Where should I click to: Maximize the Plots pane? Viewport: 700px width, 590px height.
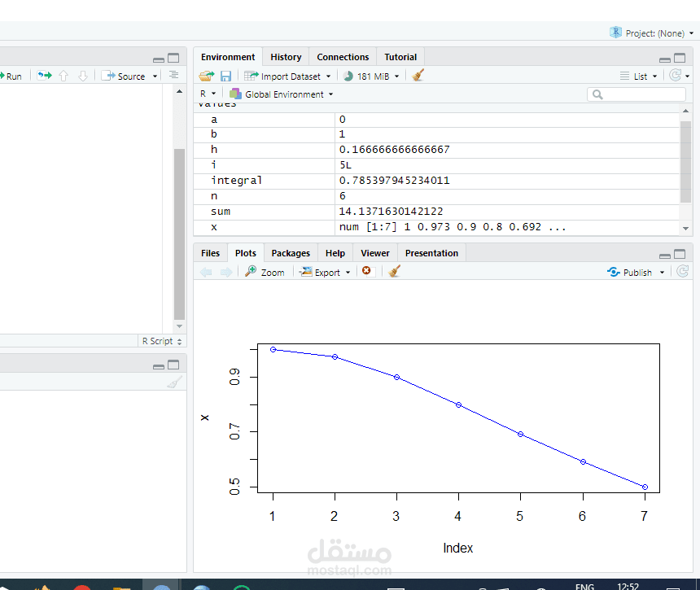[x=680, y=254]
